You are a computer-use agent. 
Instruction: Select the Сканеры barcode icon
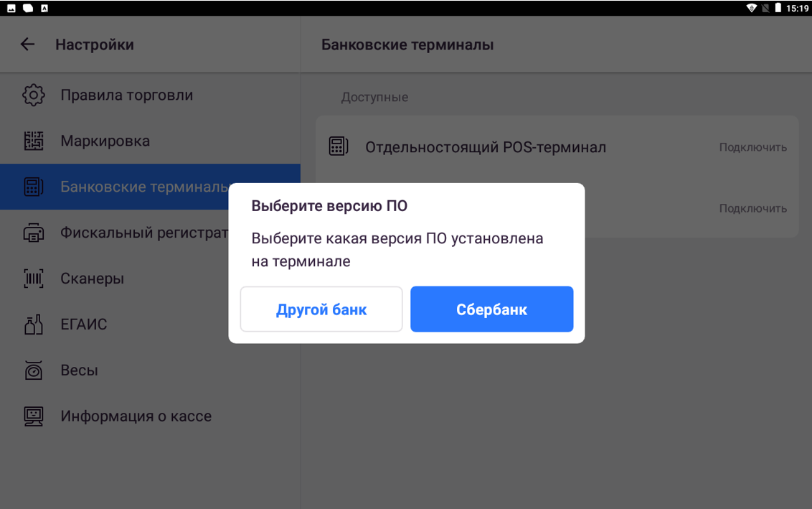pyautogui.click(x=33, y=279)
